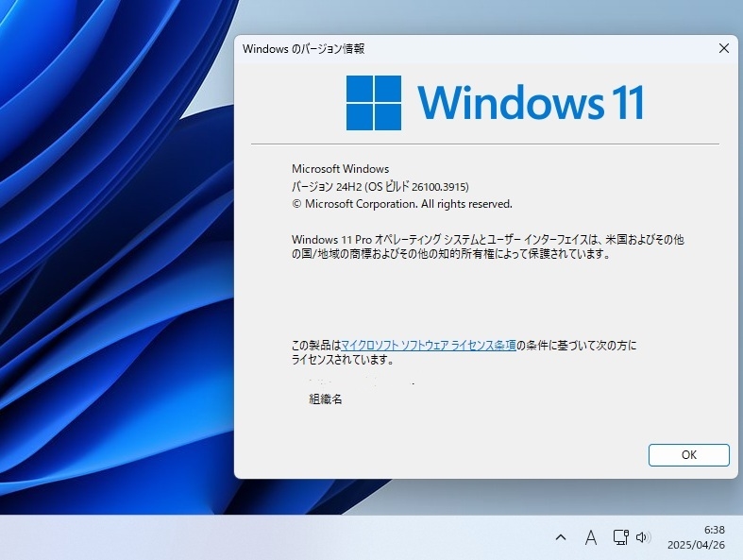
Task: Click the IME input mode A indicator
Action: (590, 537)
